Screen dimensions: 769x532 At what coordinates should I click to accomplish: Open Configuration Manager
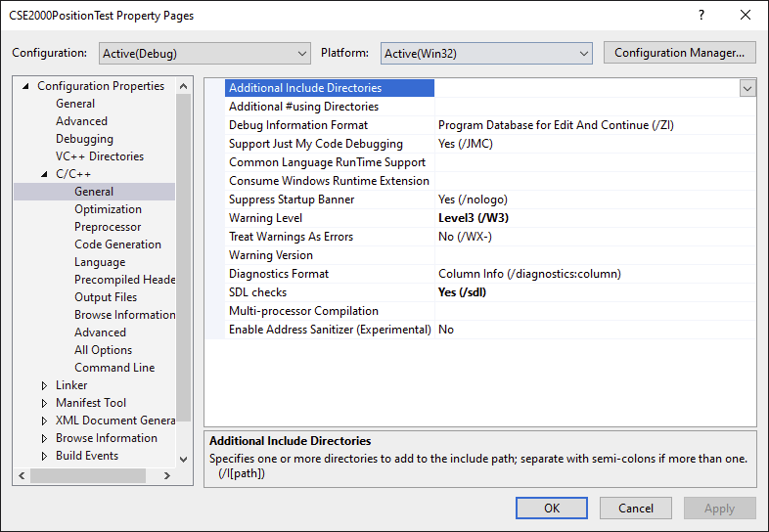click(680, 53)
